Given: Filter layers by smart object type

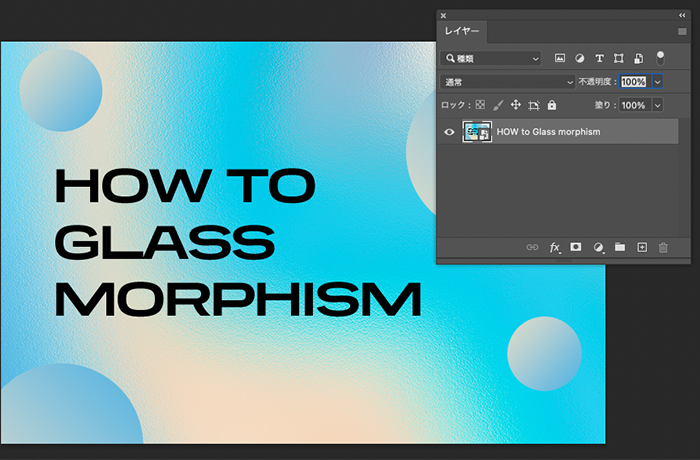Looking at the screenshot, I should point(639,58).
